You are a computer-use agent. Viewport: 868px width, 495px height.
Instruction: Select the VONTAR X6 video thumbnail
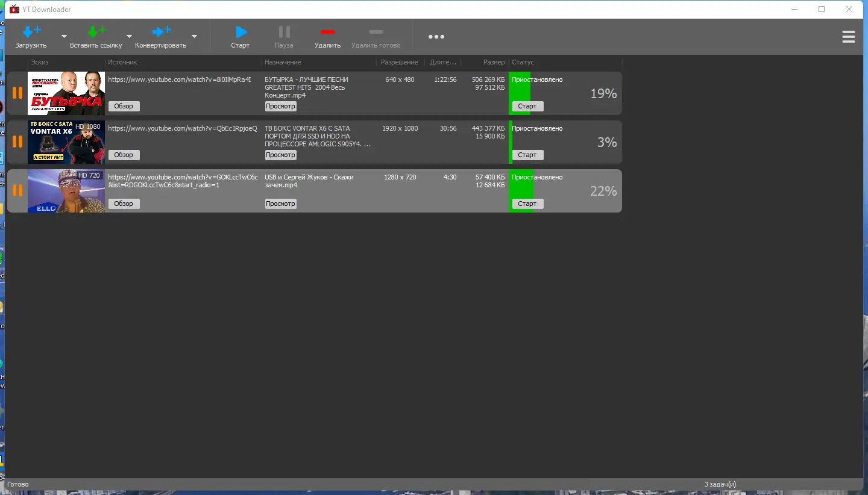(66, 142)
